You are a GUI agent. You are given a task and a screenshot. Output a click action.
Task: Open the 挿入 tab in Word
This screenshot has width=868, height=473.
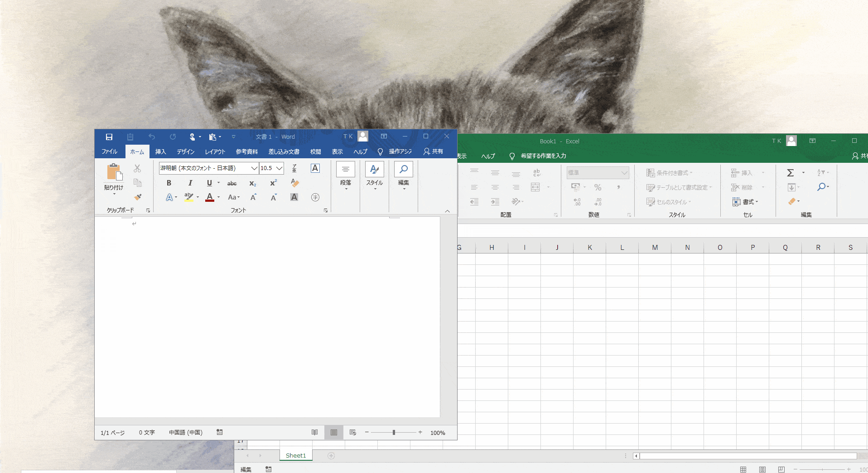tap(161, 151)
